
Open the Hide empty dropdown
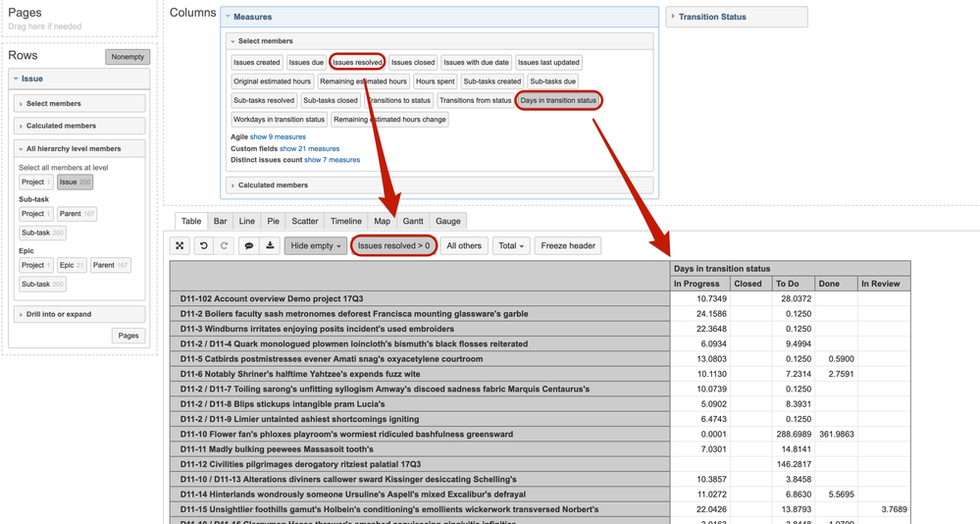(316, 245)
